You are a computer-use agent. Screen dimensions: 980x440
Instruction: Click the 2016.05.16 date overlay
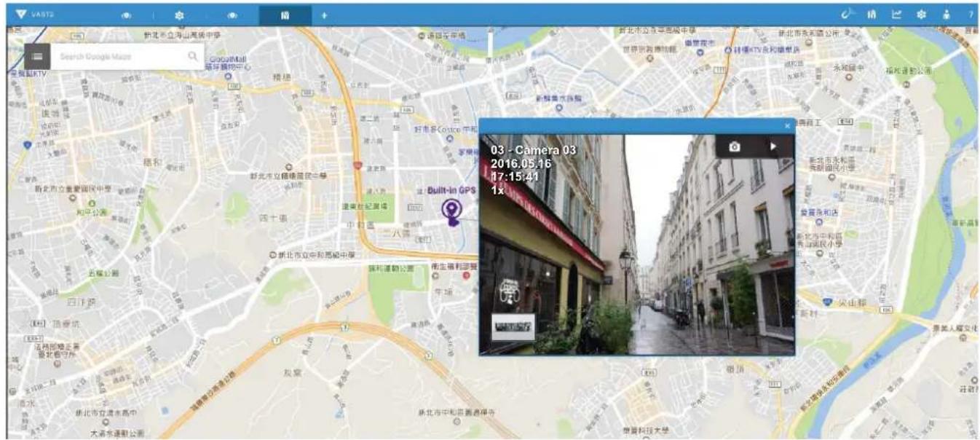(x=521, y=163)
